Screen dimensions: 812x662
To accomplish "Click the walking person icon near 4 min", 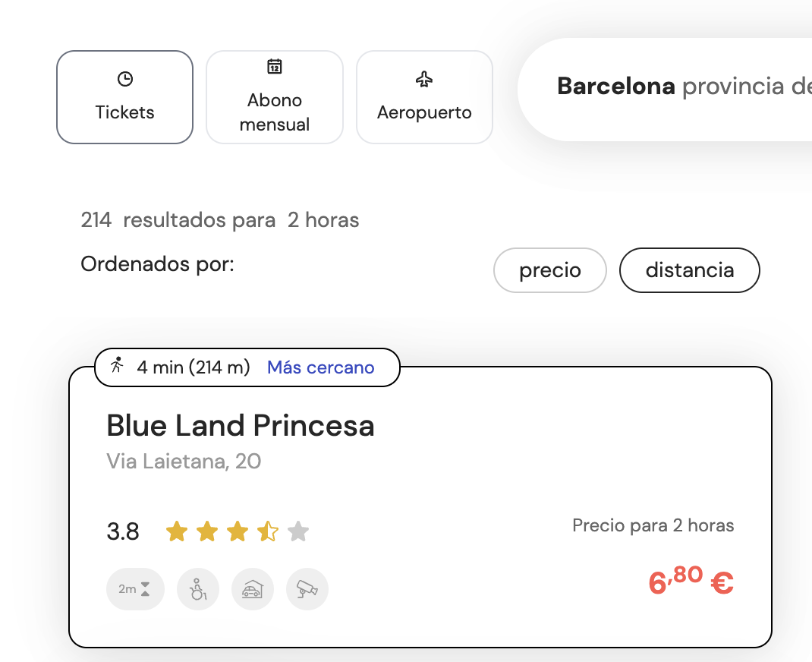I will point(118,367).
